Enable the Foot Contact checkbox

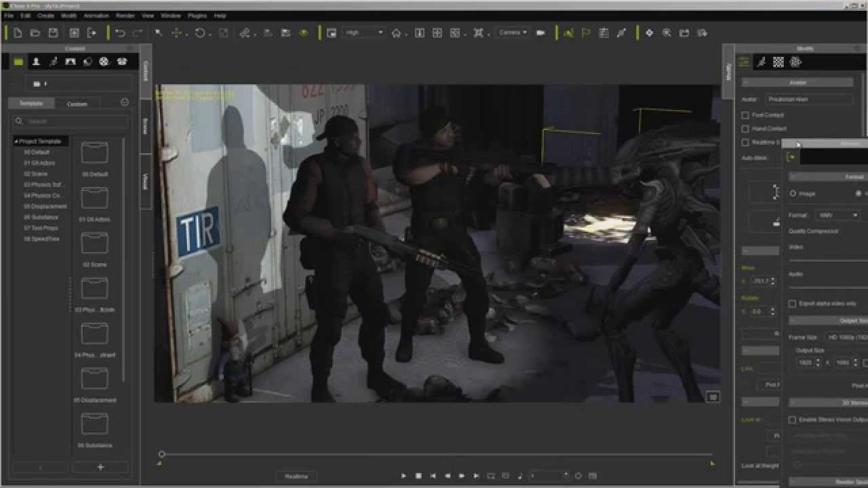click(x=745, y=115)
